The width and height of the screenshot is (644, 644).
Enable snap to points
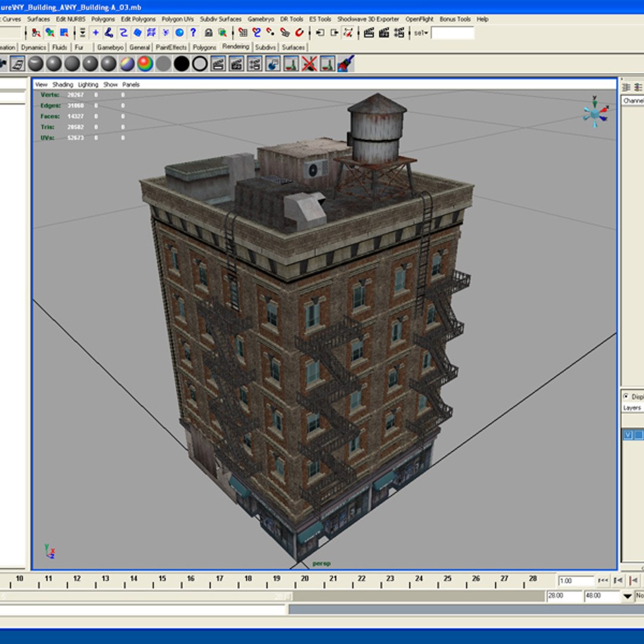tap(271, 32)
